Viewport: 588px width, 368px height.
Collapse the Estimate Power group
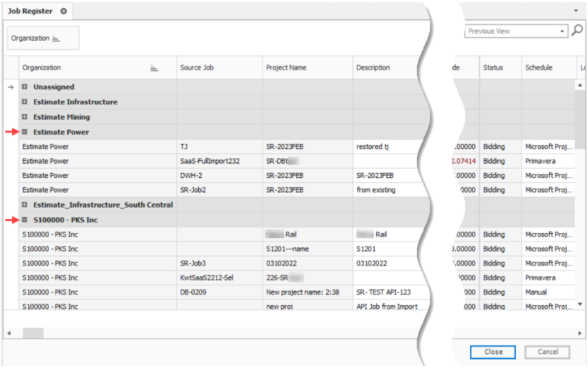tap(25, 132)
